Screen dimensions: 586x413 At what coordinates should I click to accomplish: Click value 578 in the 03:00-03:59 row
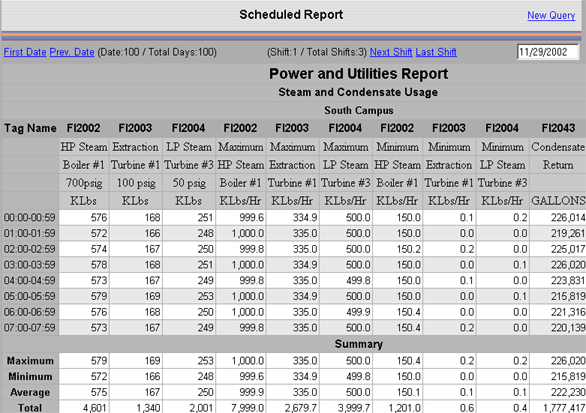[99, 265]
